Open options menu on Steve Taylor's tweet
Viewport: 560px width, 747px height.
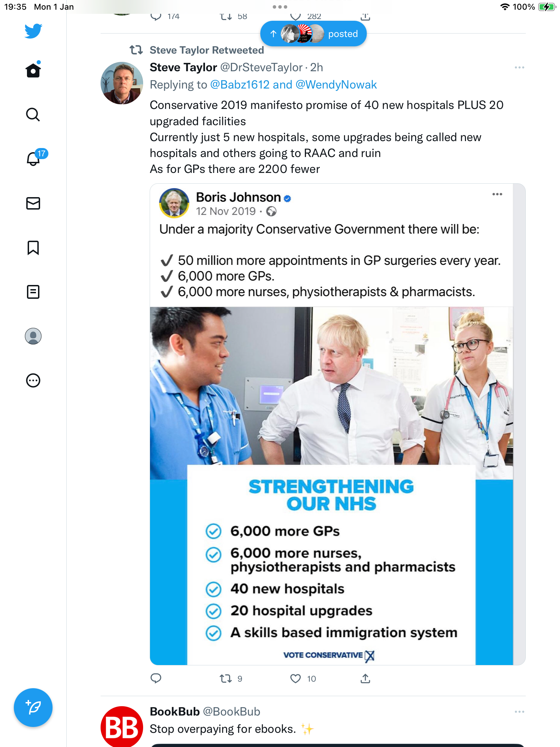(x=519, y=67)
